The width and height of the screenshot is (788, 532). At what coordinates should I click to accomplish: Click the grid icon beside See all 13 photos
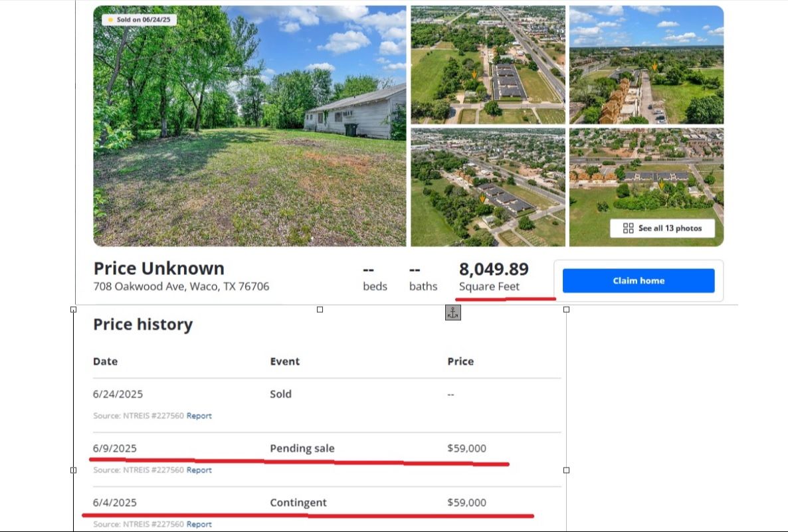tap(628, 228)
